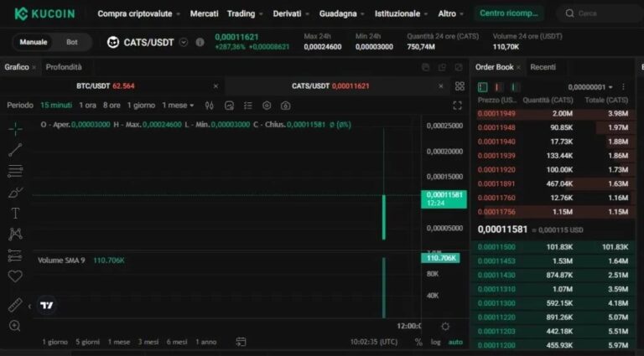Viewport: 644px width, 356px height.
Task: Select the ruler measure tool
Action: click(x=15, y=305)
